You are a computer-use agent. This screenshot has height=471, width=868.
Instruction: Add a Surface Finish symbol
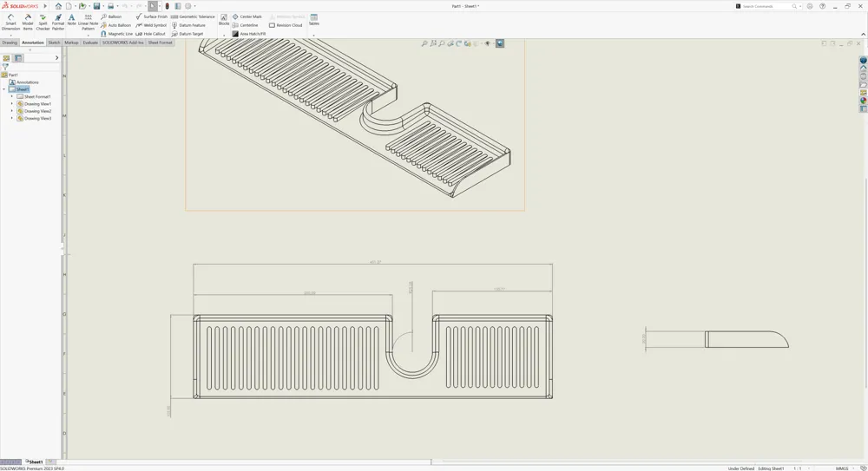pos(151,16)
